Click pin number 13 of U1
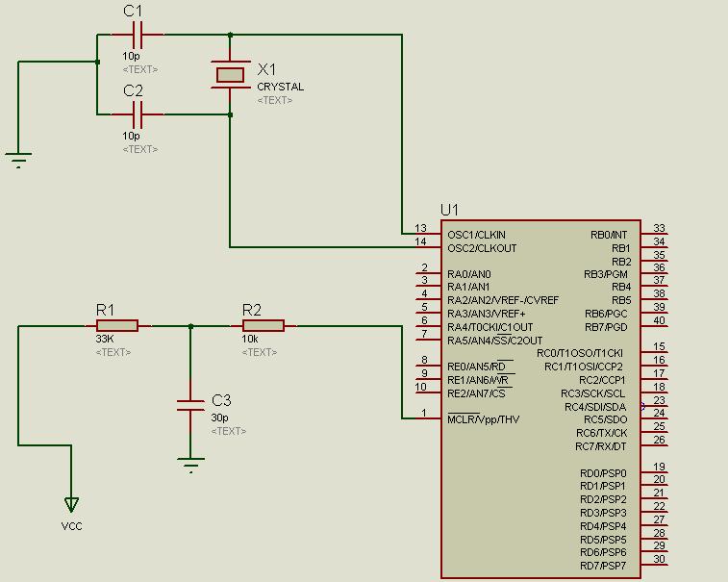Image resolution: width=728 pixels, height=582 pixels. pyautogui.click(x=420, y=229)
